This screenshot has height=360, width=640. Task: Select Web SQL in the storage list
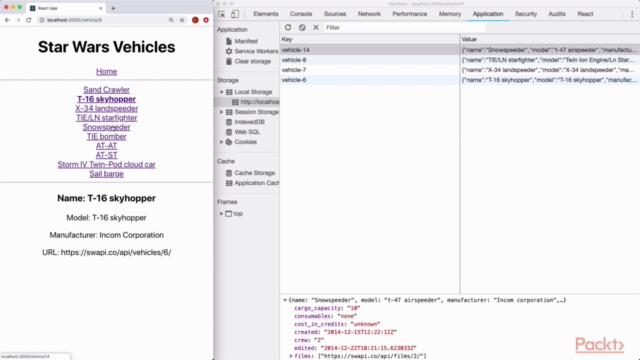[x=243, y=132]
